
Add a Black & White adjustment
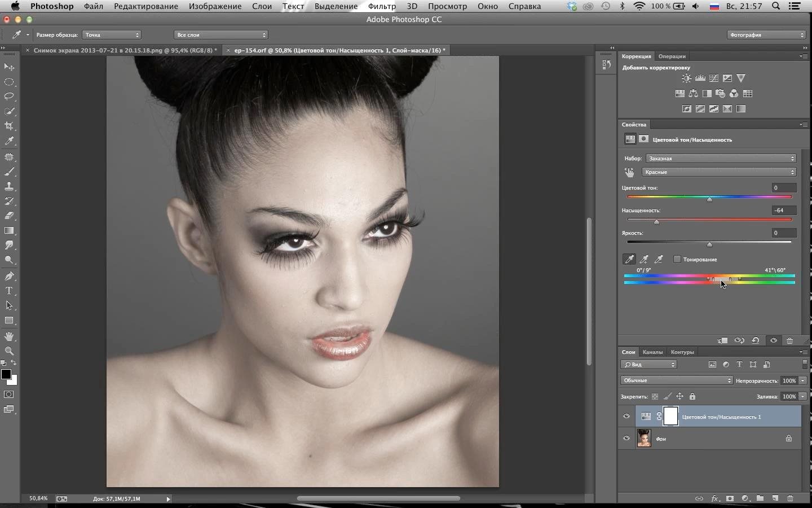pos(707,94)
